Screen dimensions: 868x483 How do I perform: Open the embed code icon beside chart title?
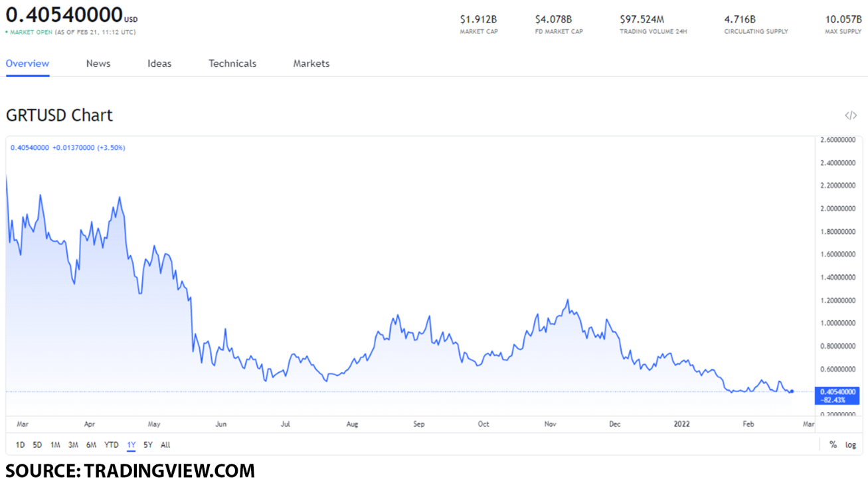850,116
